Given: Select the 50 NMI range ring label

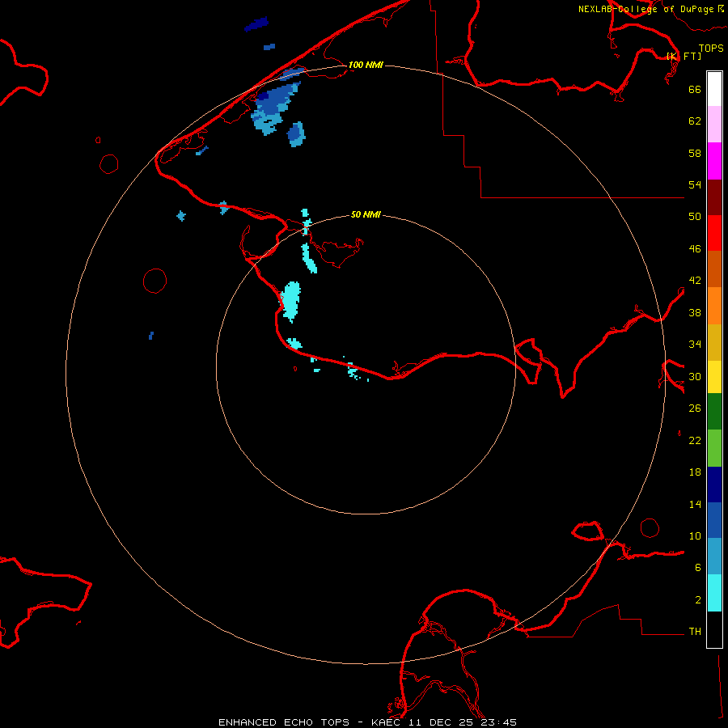Looking at the screenshot, I should pyautogui.click(x=366, y=214).
